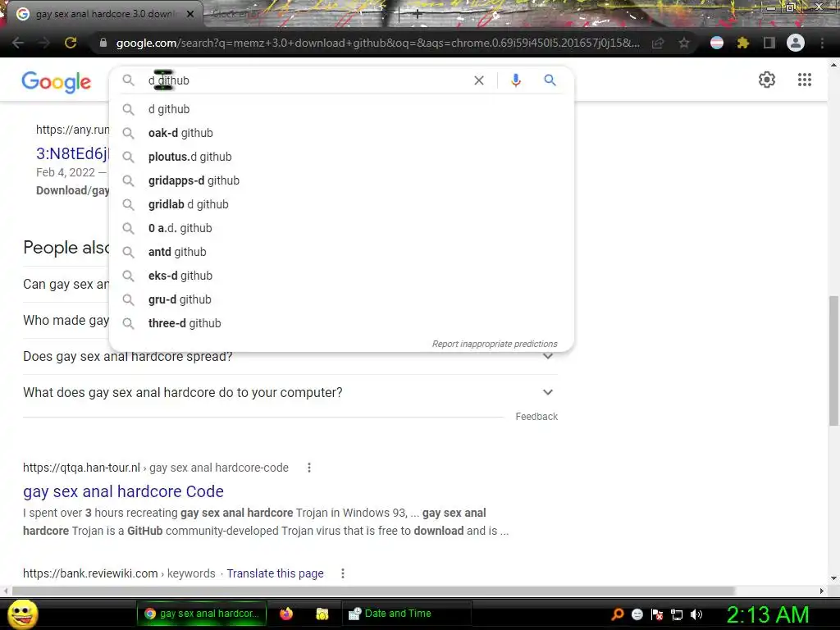This screenshot has width=840, height=630.
Task: Click the Google logo
Action: coord(57,81)
